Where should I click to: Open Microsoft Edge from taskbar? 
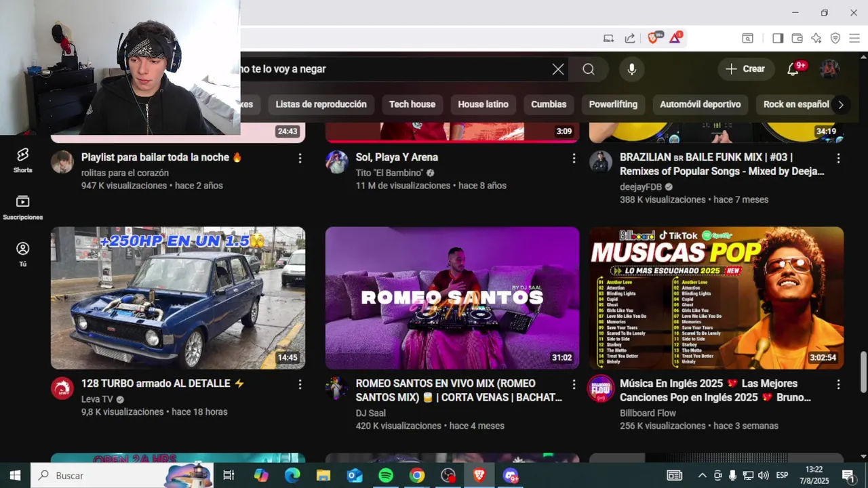pyautogui.click(x=292, y=476)
